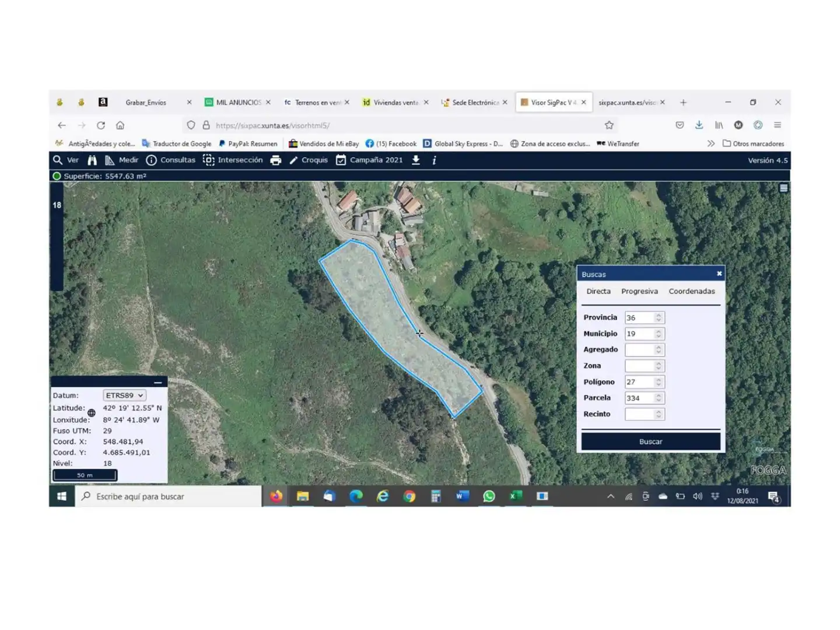Adjust the Agregado spinner arrows
Image resolution: width=840 pixels, height=630 pixels.
(x=659, y=349)
